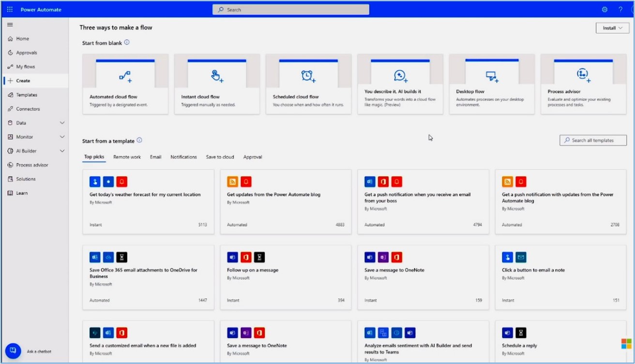Click info icon next to Start from blank
Screen dimensions: 635x364
coord(127,43)
